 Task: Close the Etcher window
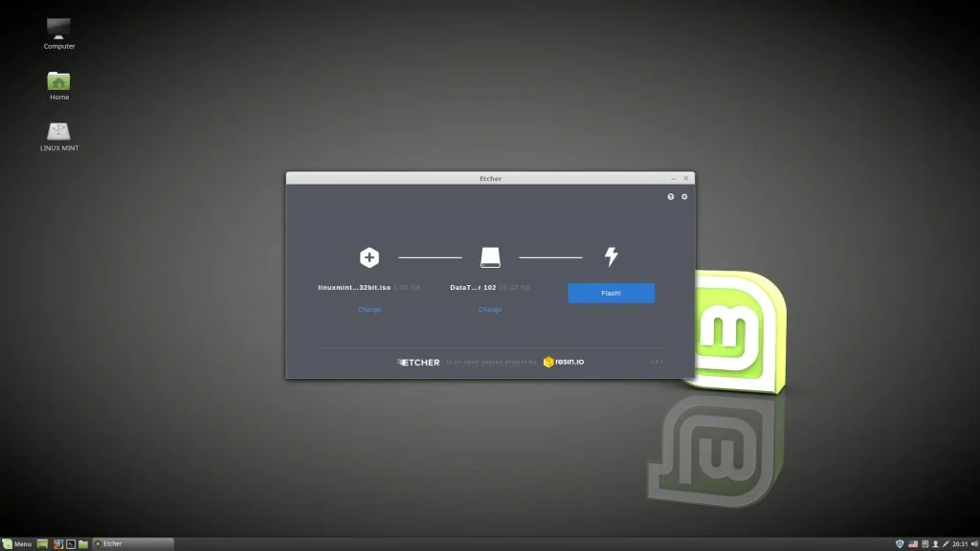tap(685, 179)
